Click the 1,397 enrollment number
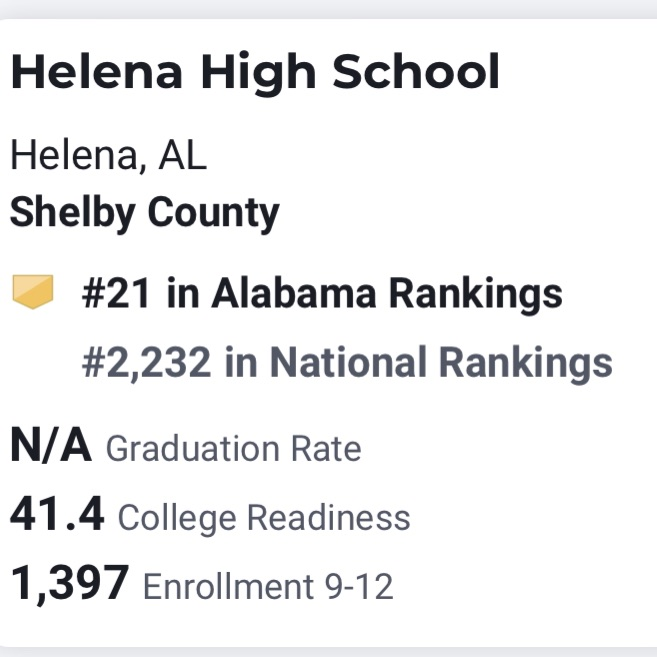This screenshot has width=657, height=657. (x=70, y=583)
